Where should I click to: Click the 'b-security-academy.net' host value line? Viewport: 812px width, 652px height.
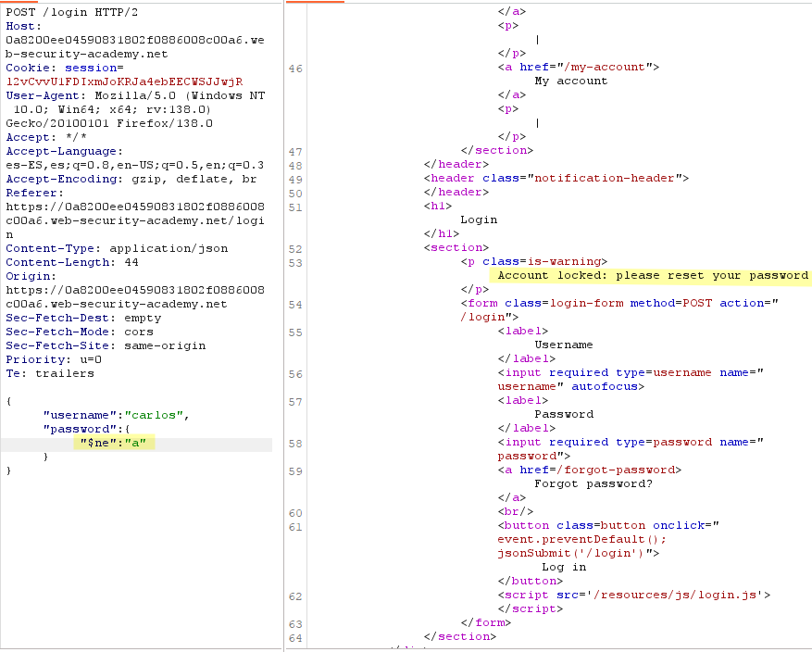point(87,54)
